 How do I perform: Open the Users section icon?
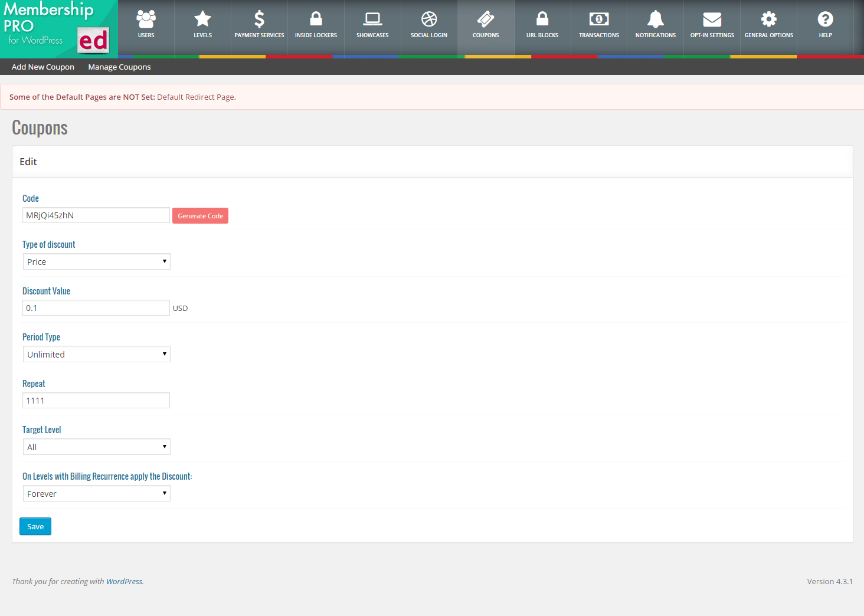pyautogui.click(x=146, y=20)
